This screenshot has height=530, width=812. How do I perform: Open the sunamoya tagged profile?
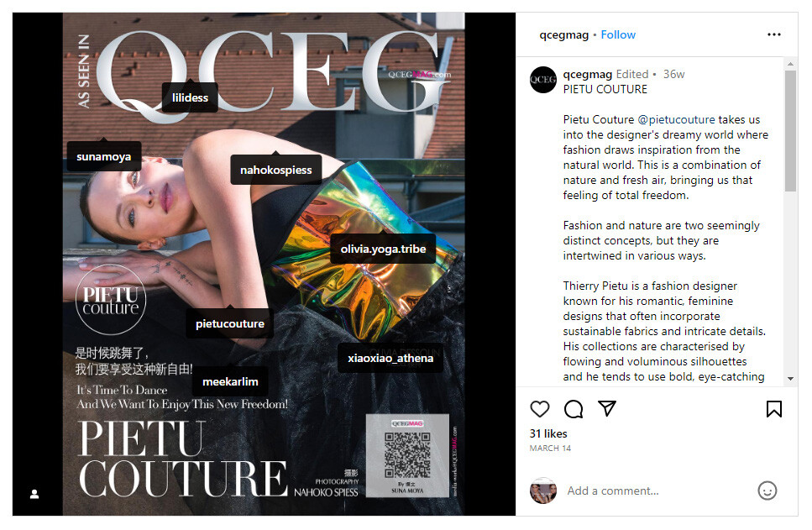(x=103, y=156)
